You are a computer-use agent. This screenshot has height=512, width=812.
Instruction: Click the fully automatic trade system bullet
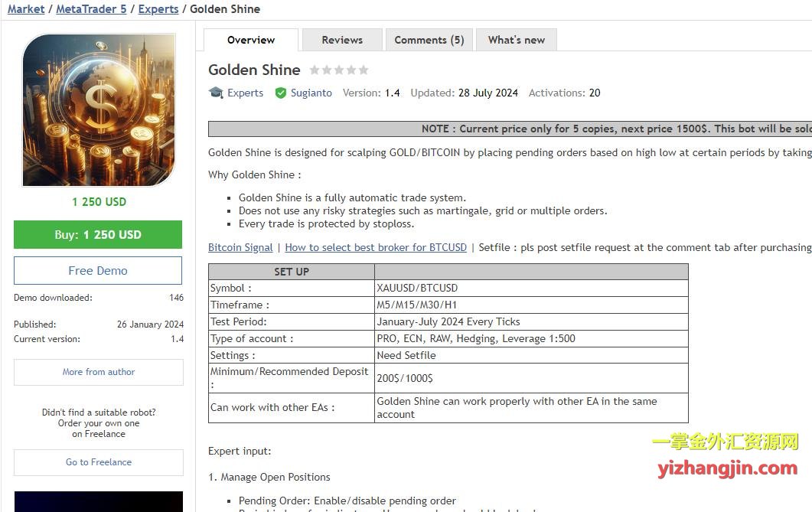pyautogui.click(x=352, y=197)
